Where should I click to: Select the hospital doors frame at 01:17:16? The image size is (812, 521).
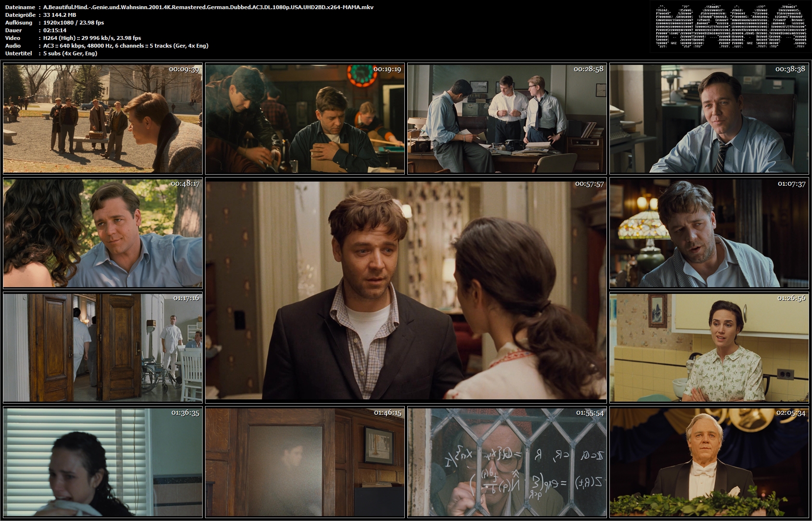pyautogui.click(x=103, y=348)
